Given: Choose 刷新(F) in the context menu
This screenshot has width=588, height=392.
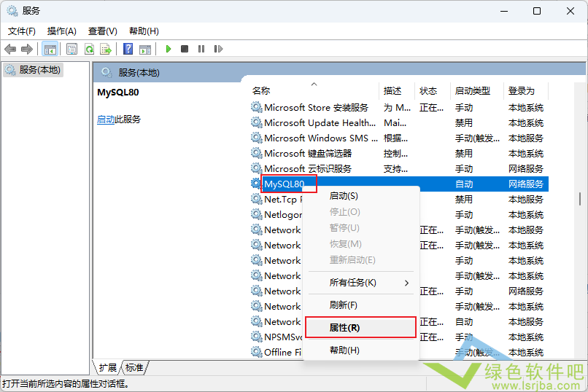Looking at the screenshot, I should click(x=360, y=305).
